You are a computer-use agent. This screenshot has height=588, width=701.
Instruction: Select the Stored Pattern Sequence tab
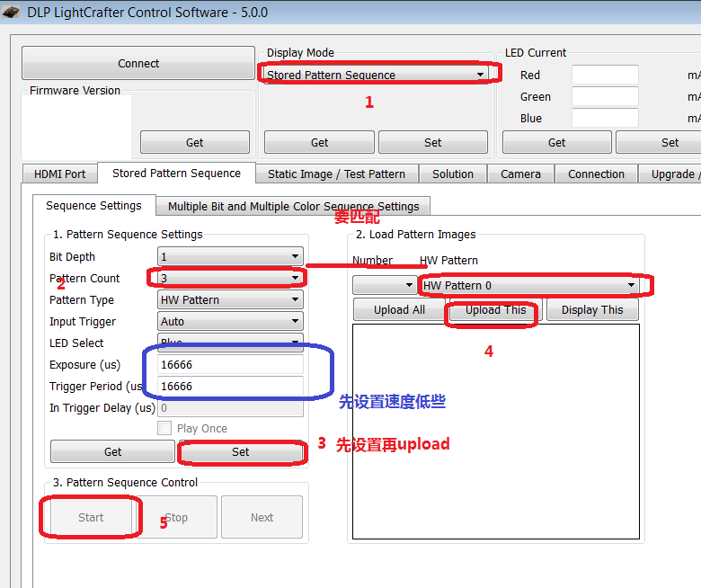pyautogui.click(x=176, y=173)
